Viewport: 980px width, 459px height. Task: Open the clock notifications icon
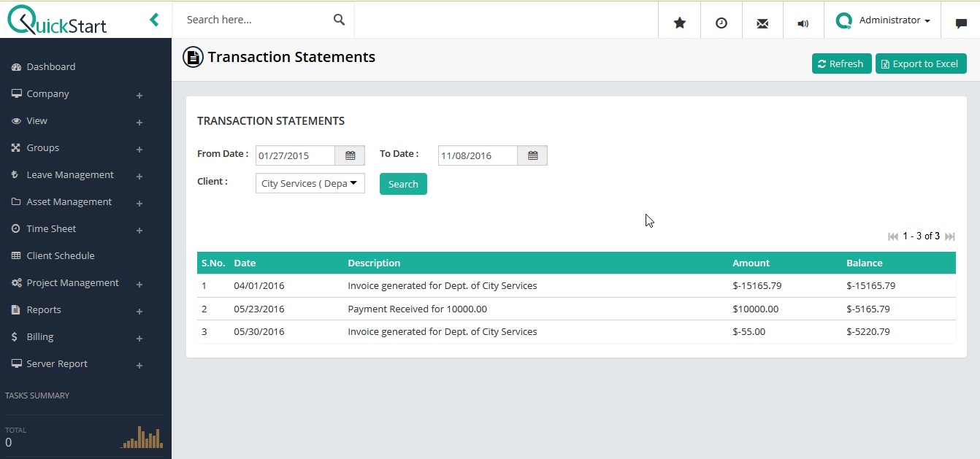[721, 22]
